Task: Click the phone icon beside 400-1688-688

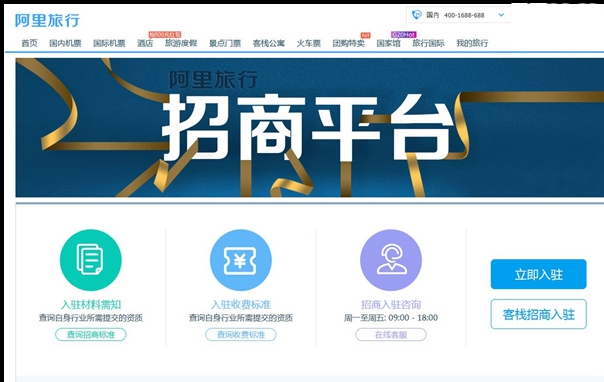Action: (416, 15)
